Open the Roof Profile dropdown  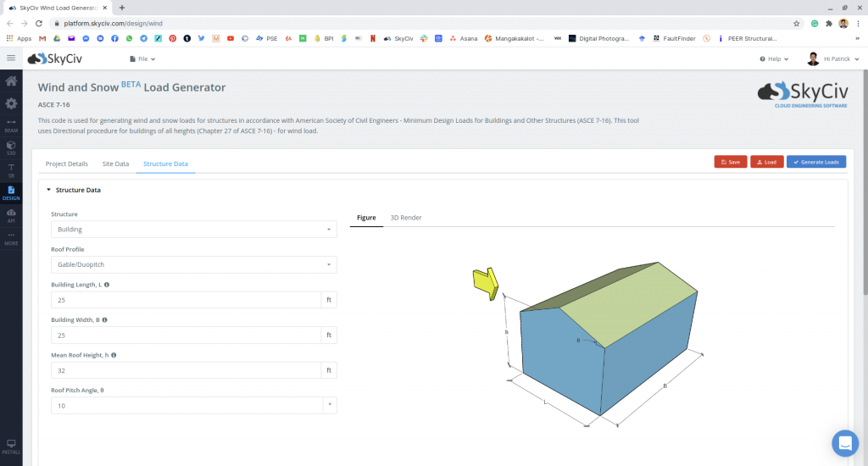(x=193, y=265)
